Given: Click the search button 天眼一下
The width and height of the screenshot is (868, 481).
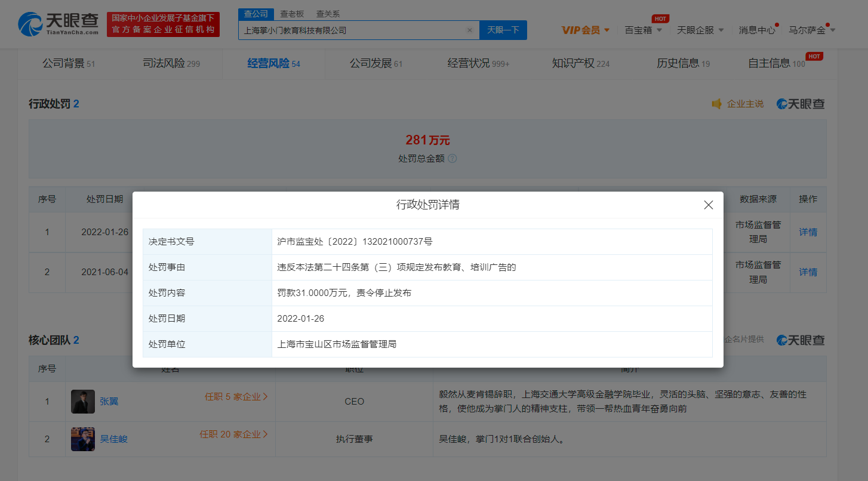Looking at the screenshot, I should (x=503, y=30).
